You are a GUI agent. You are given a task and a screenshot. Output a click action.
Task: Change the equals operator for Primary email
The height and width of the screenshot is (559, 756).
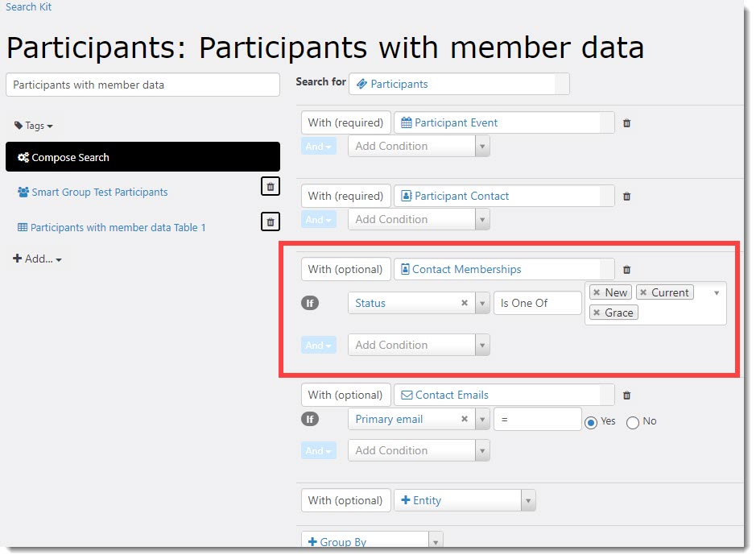coord(538,420)
